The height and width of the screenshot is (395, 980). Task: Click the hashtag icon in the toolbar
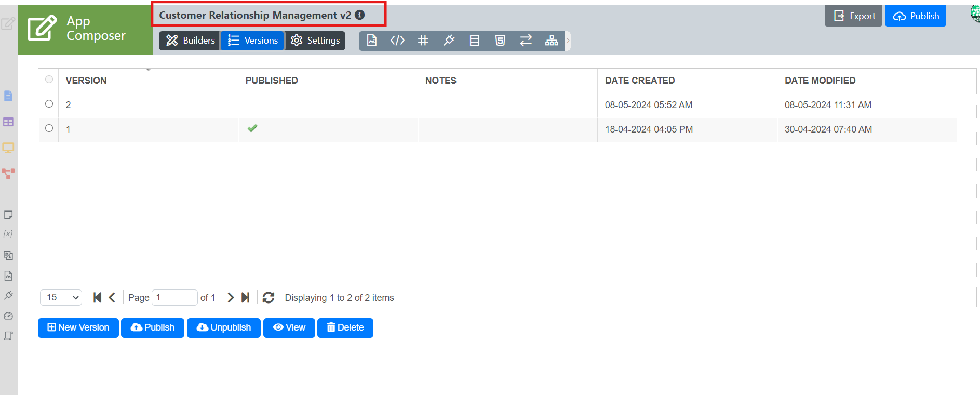423,41
